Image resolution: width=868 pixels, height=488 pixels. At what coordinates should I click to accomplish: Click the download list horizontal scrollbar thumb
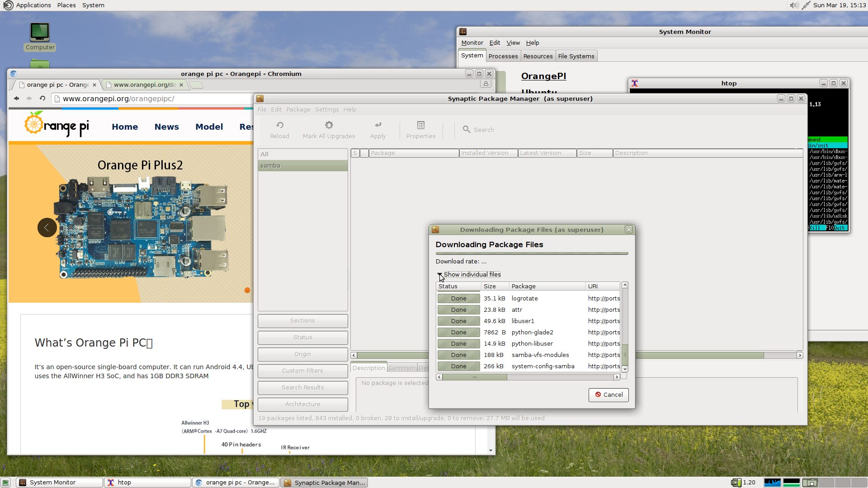(475, 377)
